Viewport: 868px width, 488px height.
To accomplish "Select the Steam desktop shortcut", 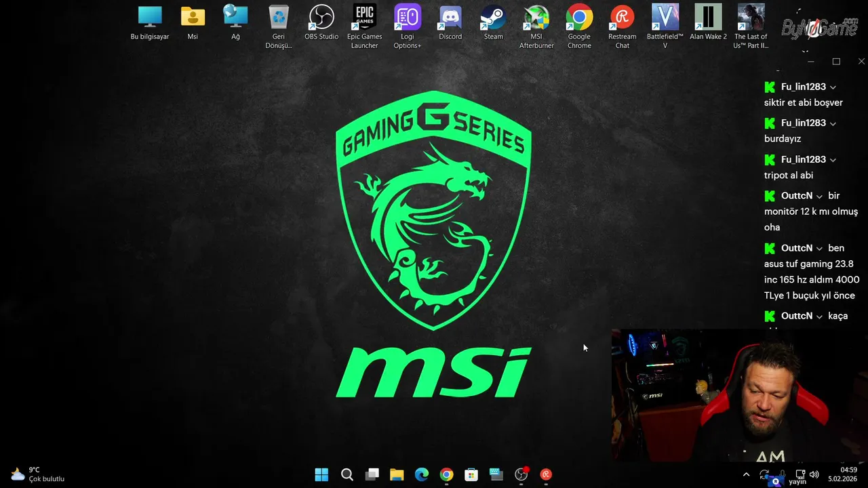I will 494,23.
